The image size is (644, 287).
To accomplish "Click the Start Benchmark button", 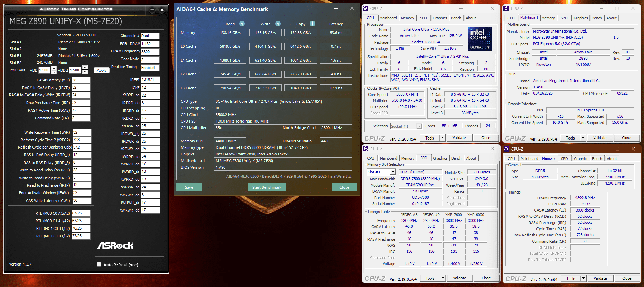I will click(x=267, y=187).
